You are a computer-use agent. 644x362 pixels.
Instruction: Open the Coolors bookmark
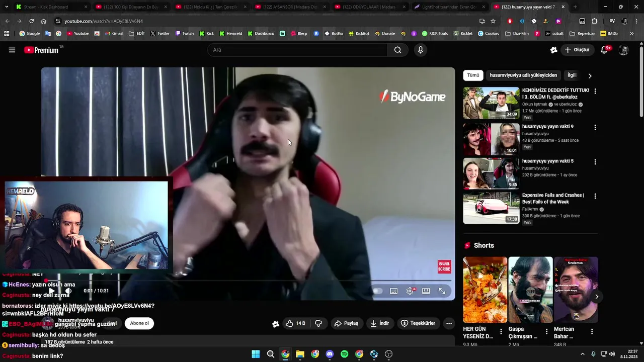[x=488, y=34]
